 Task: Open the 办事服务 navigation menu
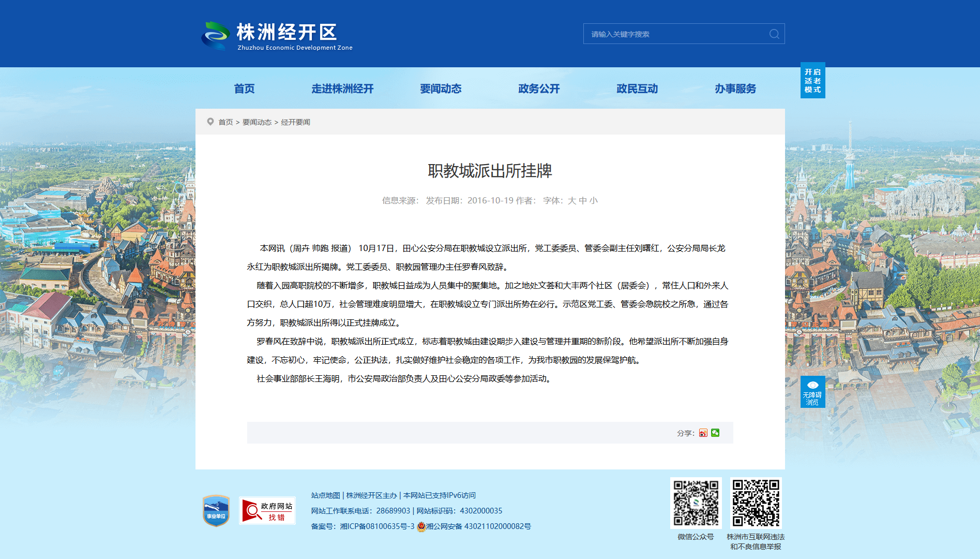pos(735,89)
